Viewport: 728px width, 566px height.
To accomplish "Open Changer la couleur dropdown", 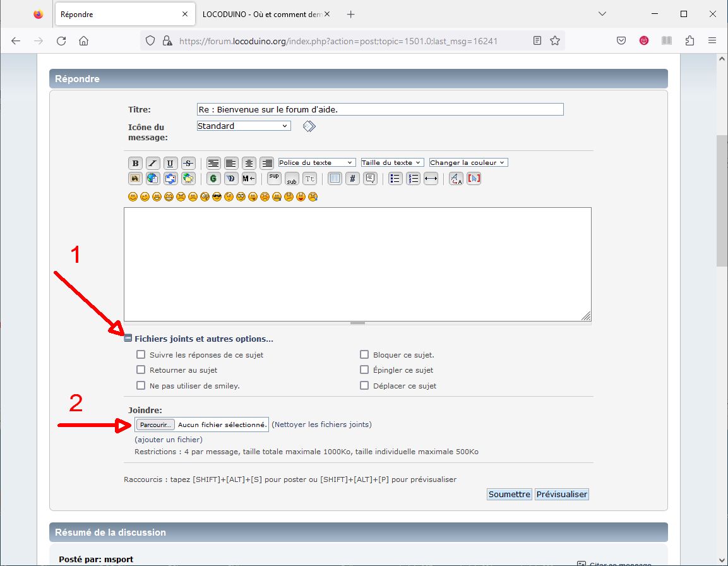I will tap(468, 162).
